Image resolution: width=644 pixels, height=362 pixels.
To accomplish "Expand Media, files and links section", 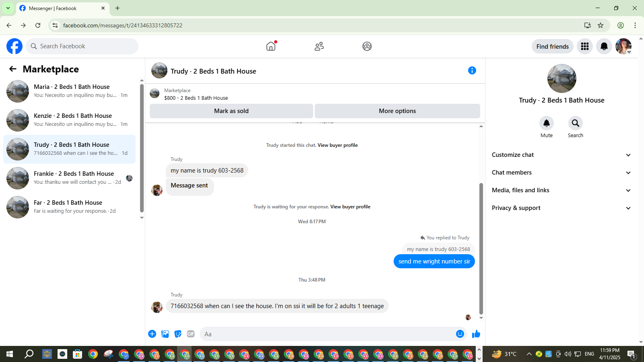I will point(561,190).
